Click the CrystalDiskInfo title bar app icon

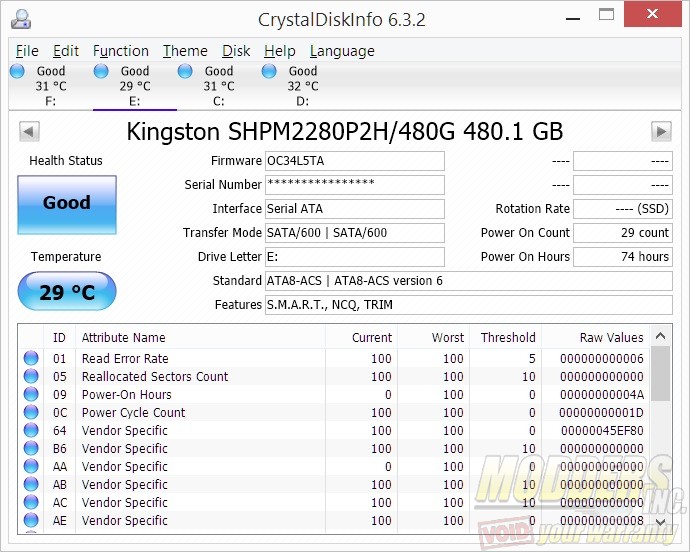point(21,19)
